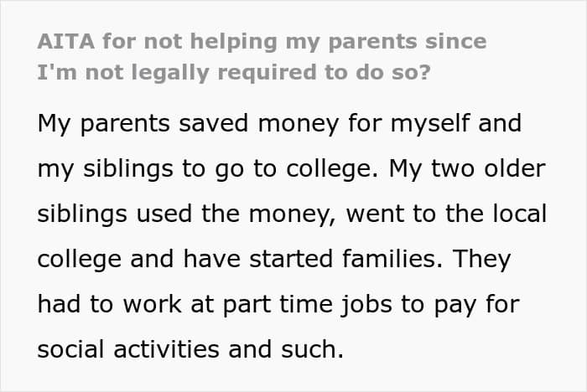Click the word "money" in the first body line
Image resolution: width=587 pixels, height=392 pixels.
[x=299, y=125]
